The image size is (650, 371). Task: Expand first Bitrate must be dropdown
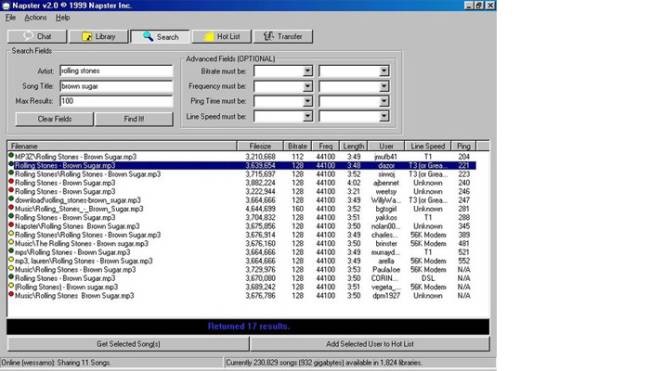[308, 71]
